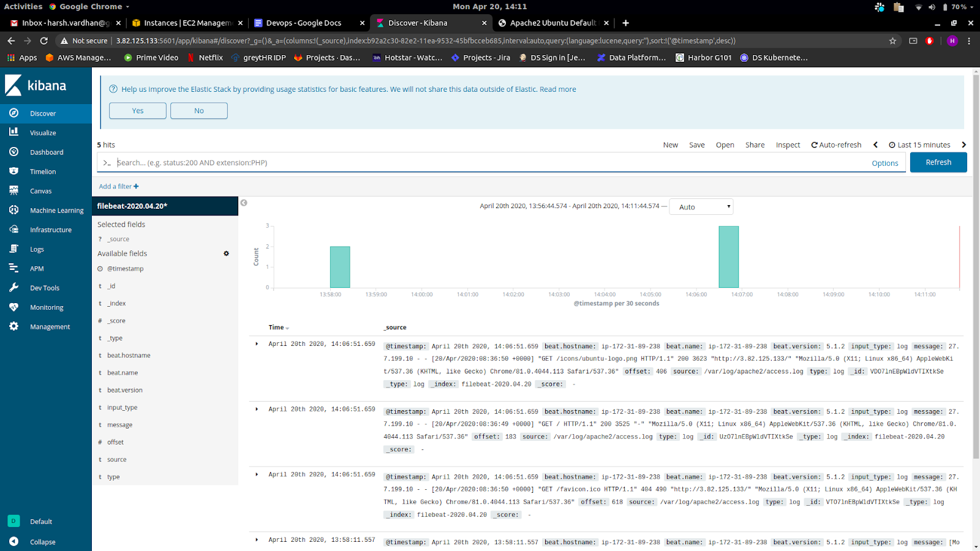Toggle the query bar Options panel

(884, 163)
